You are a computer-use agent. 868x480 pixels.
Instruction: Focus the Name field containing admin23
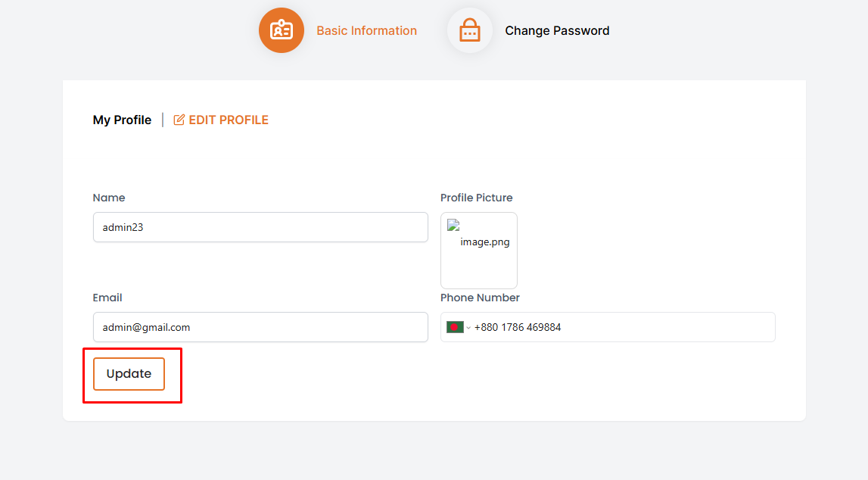[260, 227]
